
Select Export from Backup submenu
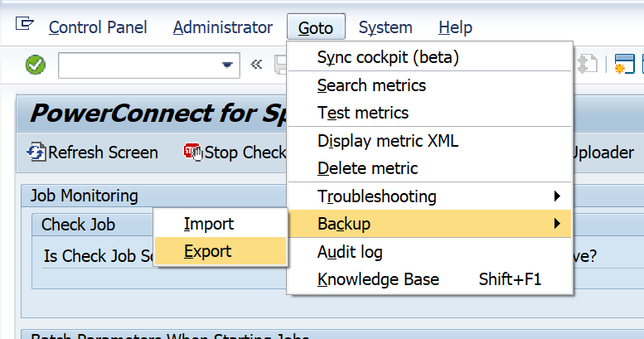coord(208,251)
